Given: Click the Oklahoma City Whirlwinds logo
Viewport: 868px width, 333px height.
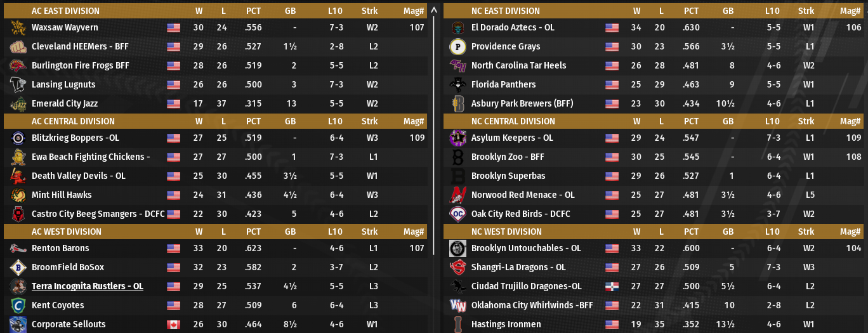Looking at the screenshot, I should click(x=457, y=306).
